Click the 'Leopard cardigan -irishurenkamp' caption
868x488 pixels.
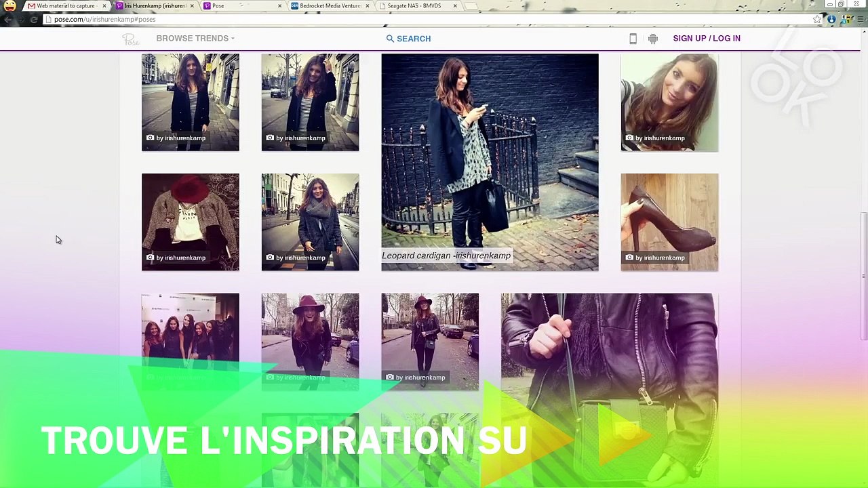tap(446, 256)
